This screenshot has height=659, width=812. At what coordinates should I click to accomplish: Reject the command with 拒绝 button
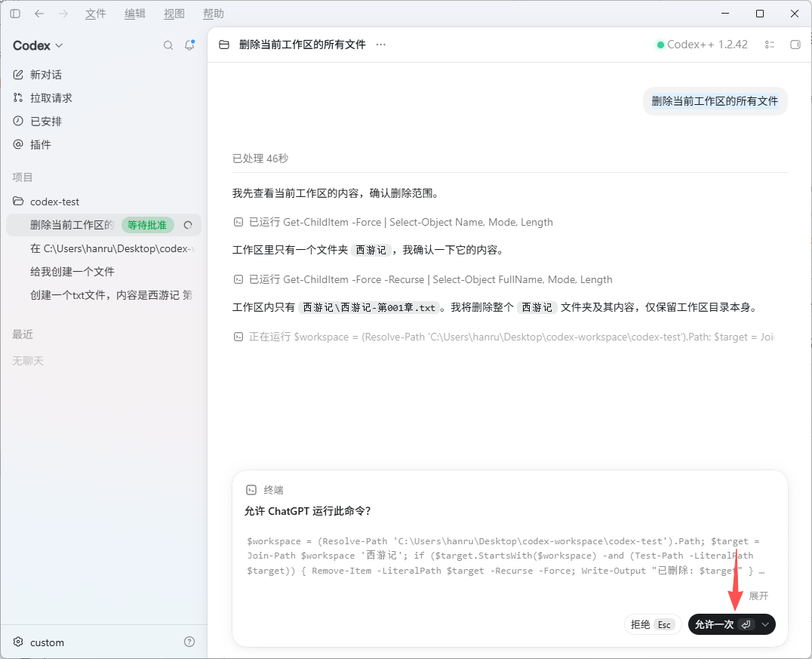[653, 624]
